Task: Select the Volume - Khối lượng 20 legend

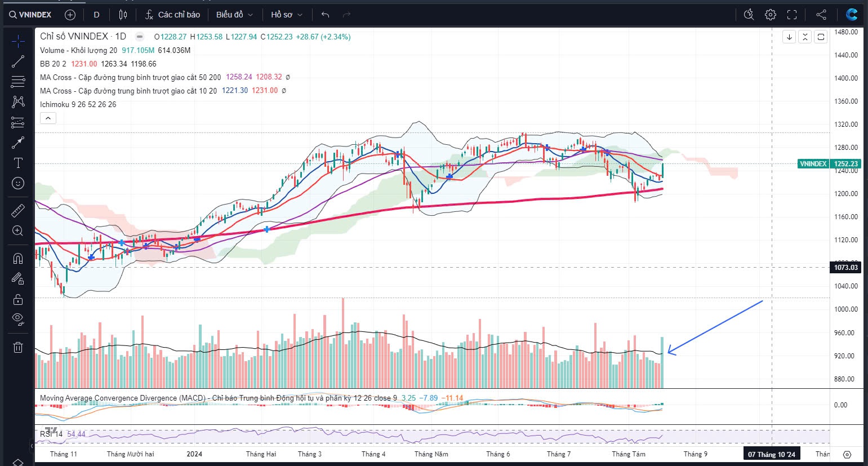Action: (x=78, y=50)
